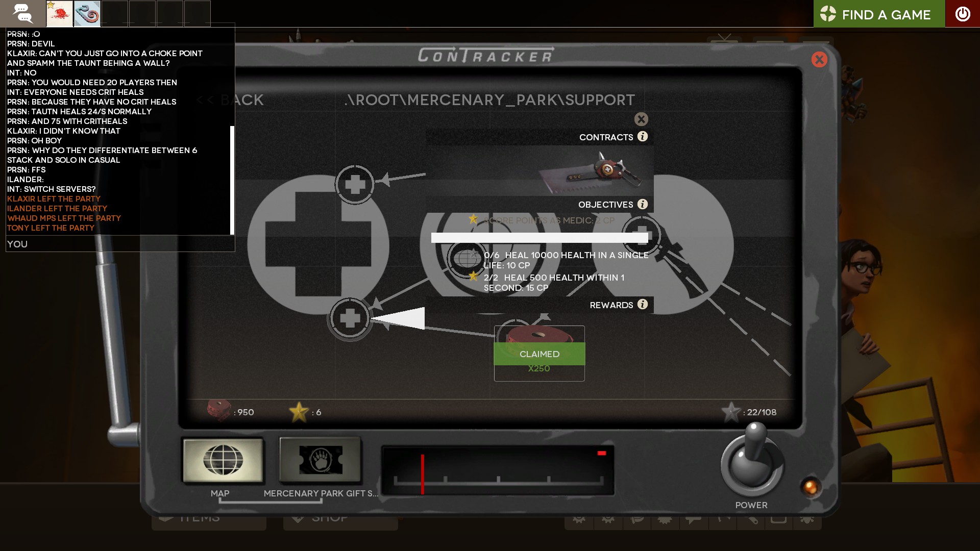Click the white objective progress bar
The image size is (980, 551).
[540, 238]
